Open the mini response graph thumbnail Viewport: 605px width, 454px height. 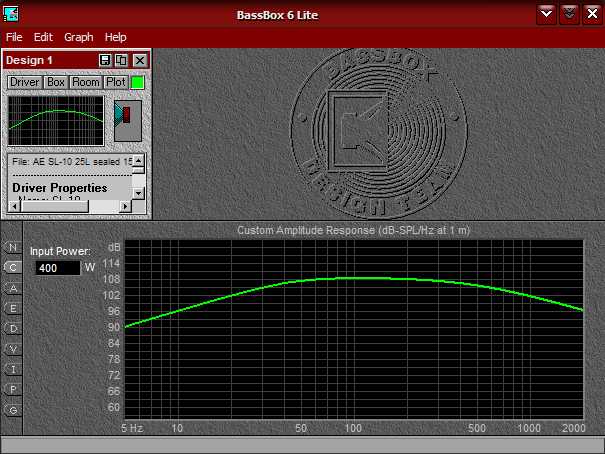pyautogui.click(x=56, y=121)
